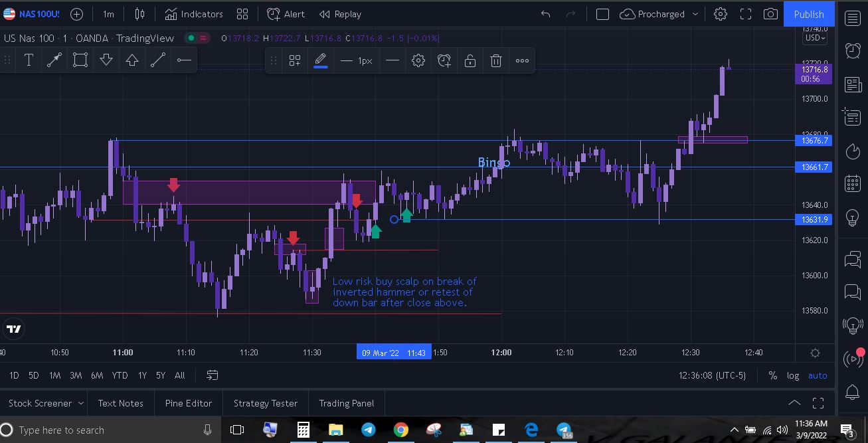The height and width of the screenshot is (443, 868).
Task: Open the Calendar panel in right sidebar
Action: 853,184
